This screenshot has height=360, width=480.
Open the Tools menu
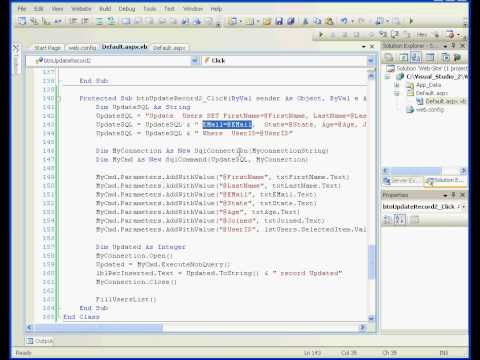point(150,9)
